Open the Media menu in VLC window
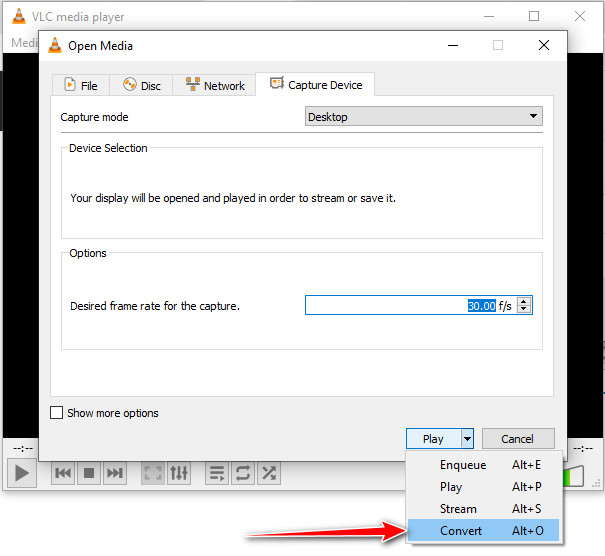Screen dimensions: 605x556 coord(24,42)
